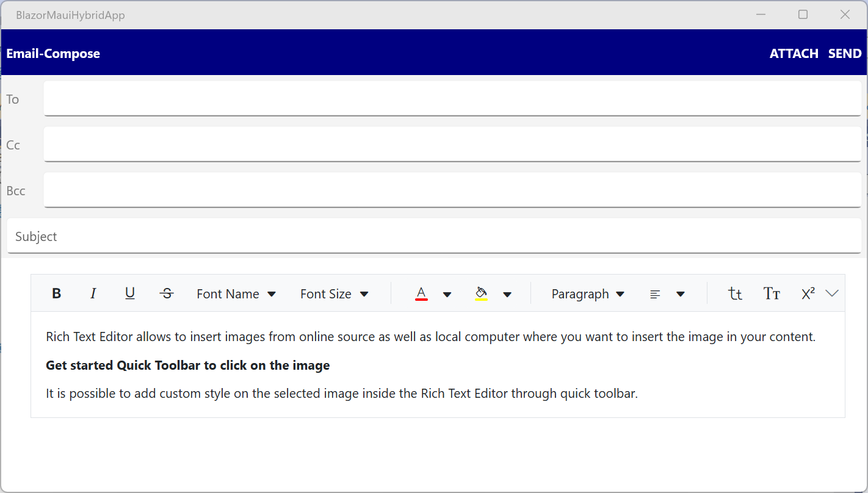Expand more toolbar options with the chevron

[x=832, y=293]
